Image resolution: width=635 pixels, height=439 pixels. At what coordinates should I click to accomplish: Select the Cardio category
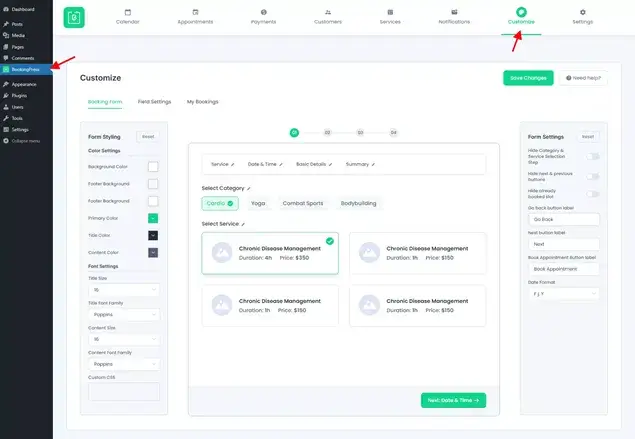click(x=220, y=203)
